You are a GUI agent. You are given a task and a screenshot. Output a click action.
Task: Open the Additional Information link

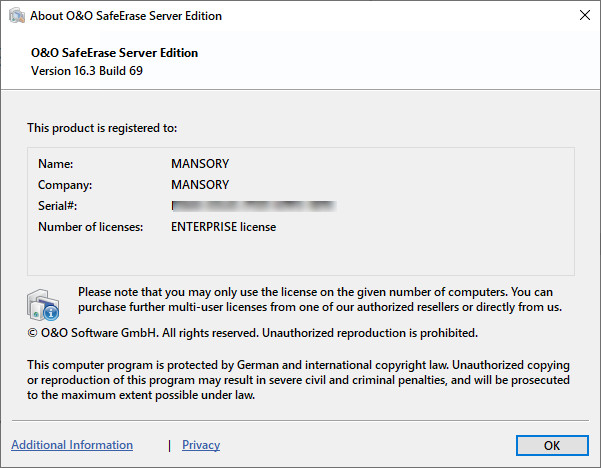pyautogui.click(x=72, y=445)
